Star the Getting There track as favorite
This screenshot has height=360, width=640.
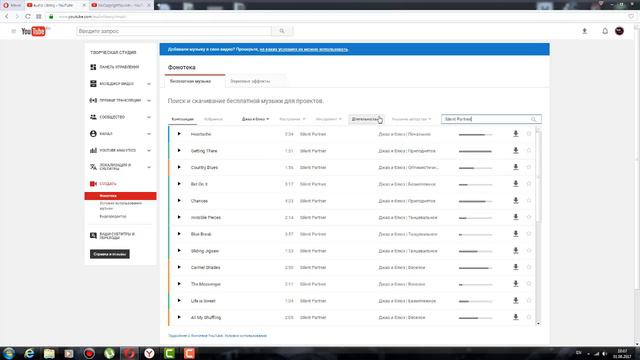point(529,151)
